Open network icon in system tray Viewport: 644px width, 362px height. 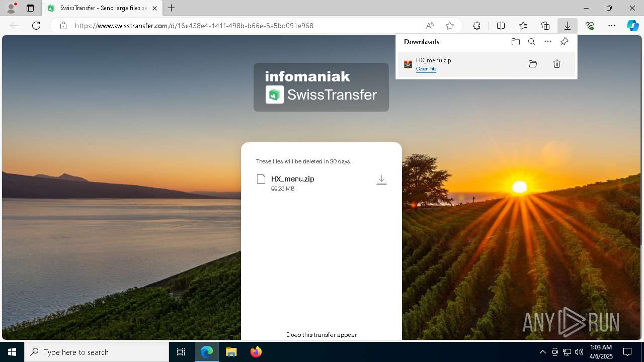[567, 352]
